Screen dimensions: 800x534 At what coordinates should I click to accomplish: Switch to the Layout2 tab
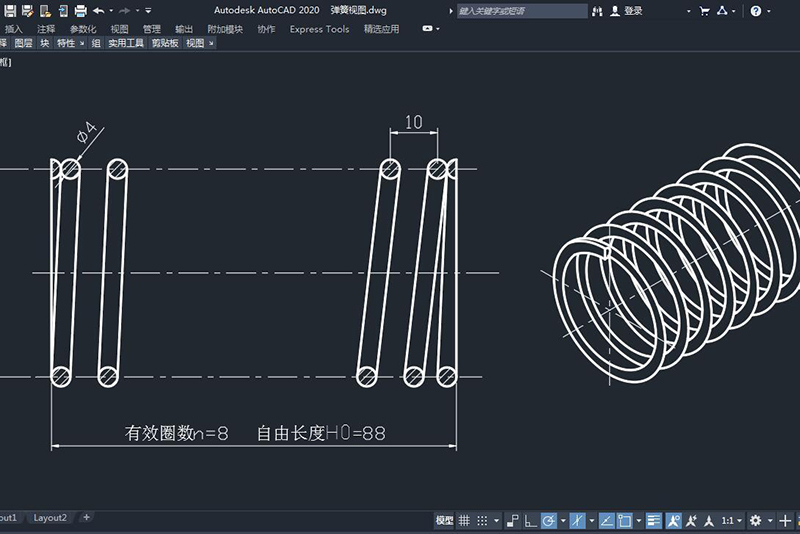[50, 518]
